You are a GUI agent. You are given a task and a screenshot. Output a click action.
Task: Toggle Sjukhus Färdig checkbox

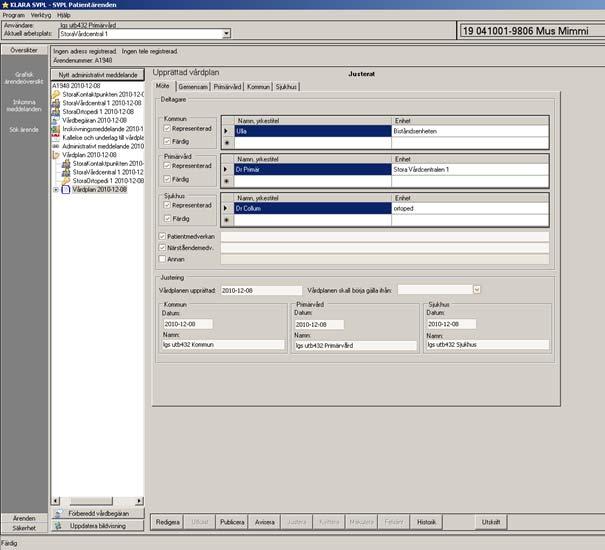[167, 218]
